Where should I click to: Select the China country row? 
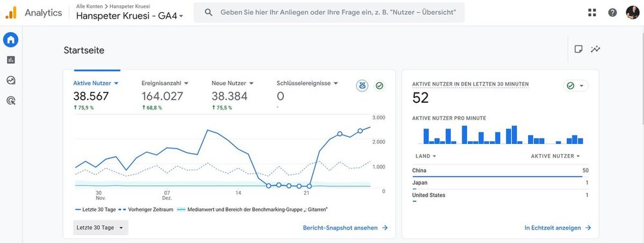click(x=500, y=170)
